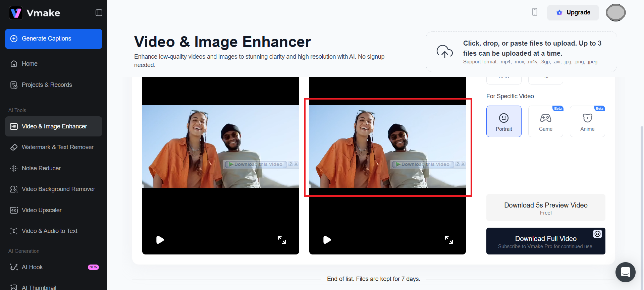Collapse the sidebar using the panel icon
644x290 pixels.
(x=99, y=13)
